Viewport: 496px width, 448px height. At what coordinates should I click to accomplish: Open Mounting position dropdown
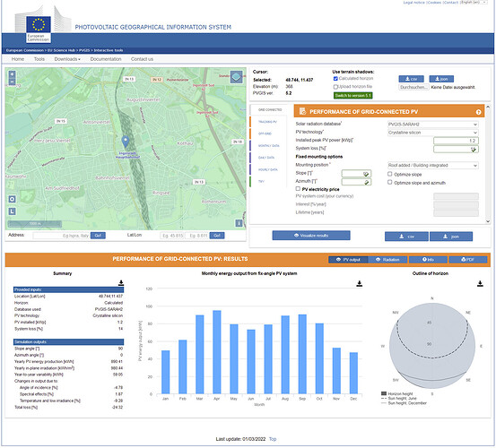[x=433, y=165]
